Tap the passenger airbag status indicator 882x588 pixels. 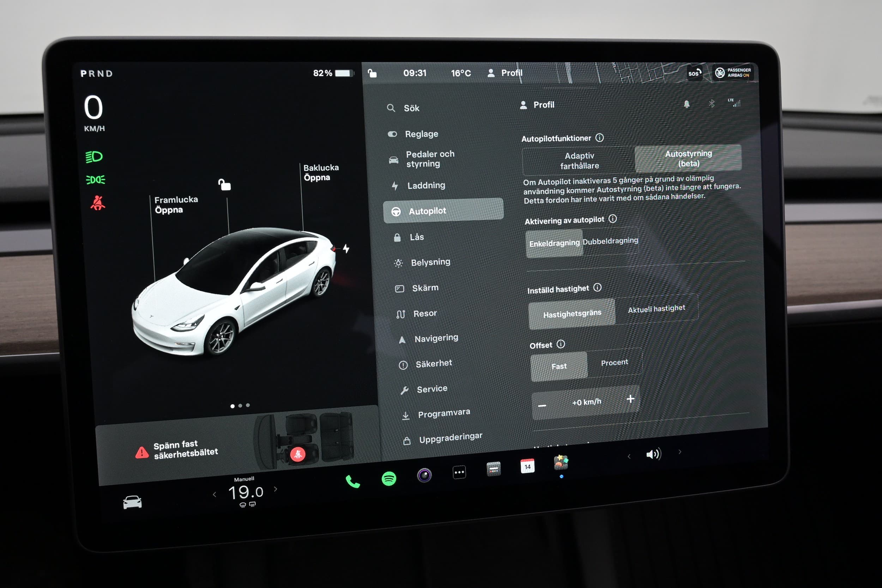732,73
